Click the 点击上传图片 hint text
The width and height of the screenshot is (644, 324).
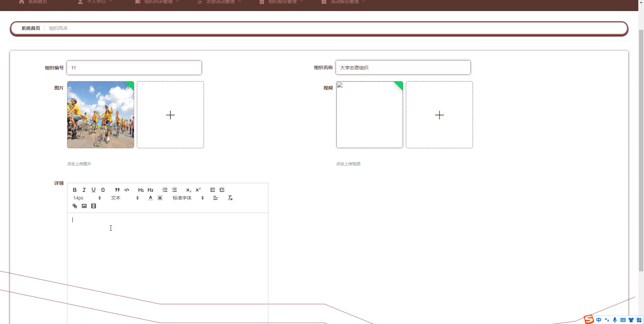tap(79, 164)
